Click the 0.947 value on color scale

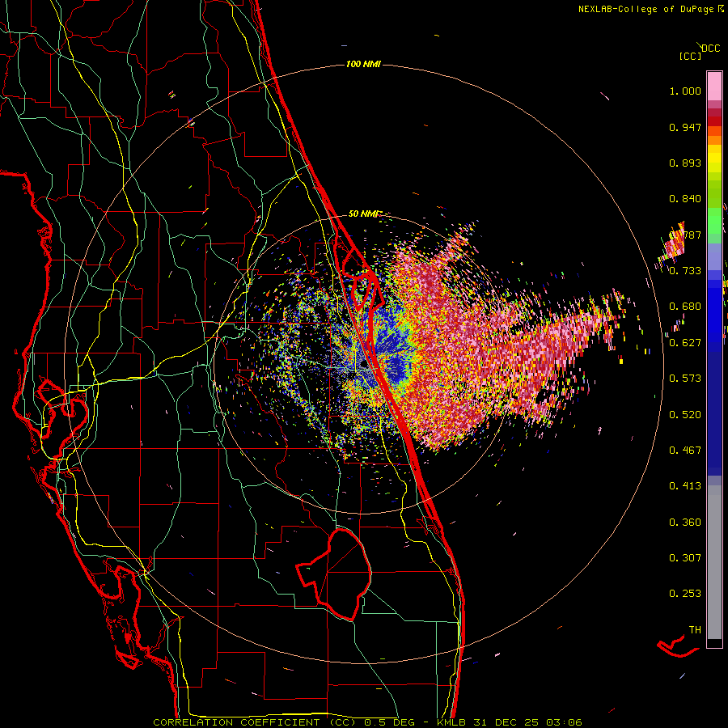(x=685, y=127)
